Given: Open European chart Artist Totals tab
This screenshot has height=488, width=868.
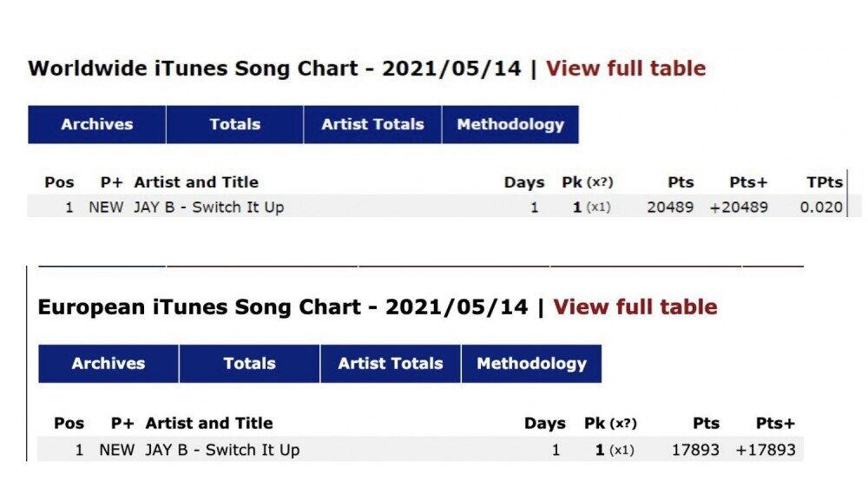Looking at the screenshot, I should [x=391, y=363].
